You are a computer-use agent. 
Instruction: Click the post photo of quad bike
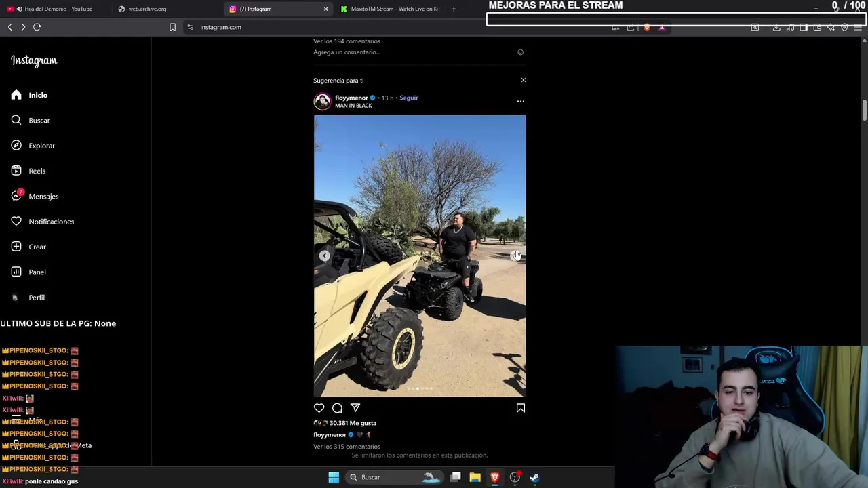(420, 256)
